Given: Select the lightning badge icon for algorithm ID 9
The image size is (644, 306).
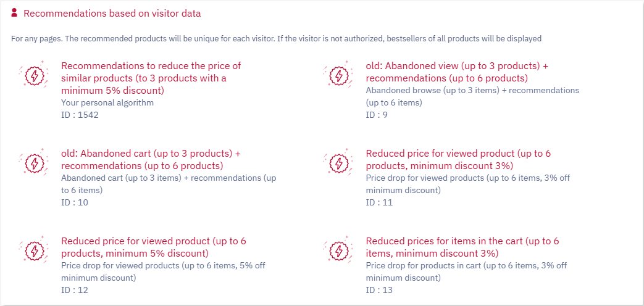Looking at the screenshot, I should click(339, 74).
